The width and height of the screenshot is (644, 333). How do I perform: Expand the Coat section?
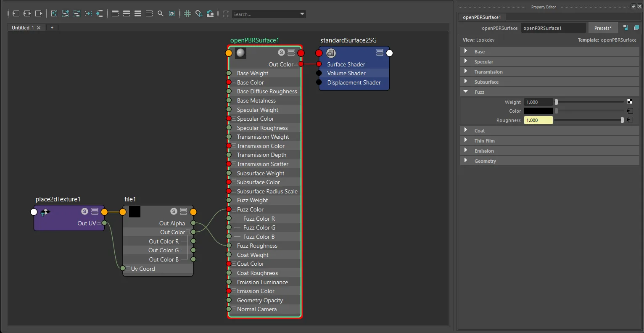[x=549, y=131]
